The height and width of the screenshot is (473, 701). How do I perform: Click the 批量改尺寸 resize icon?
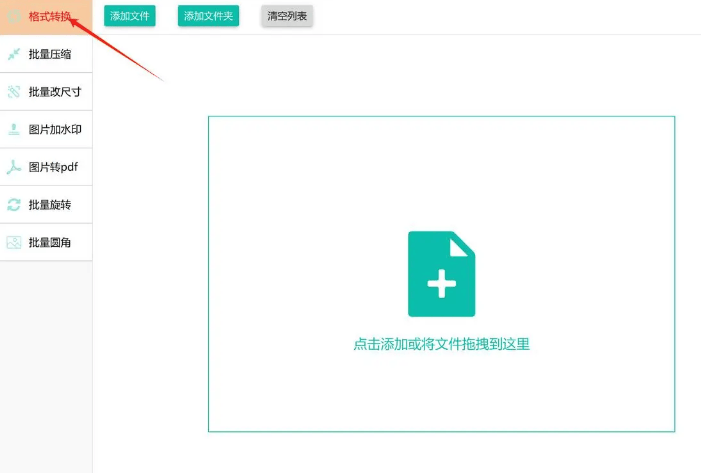14,92
